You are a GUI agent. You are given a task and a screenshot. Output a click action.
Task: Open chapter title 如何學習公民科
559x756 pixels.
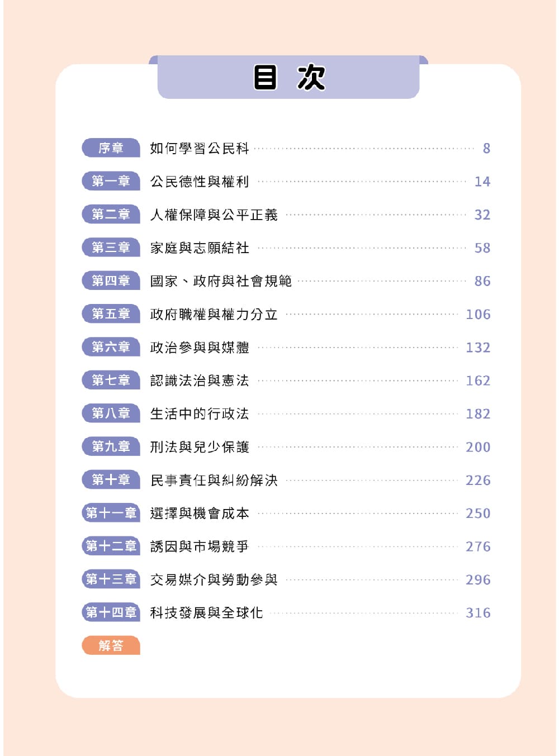coord(199,148)
